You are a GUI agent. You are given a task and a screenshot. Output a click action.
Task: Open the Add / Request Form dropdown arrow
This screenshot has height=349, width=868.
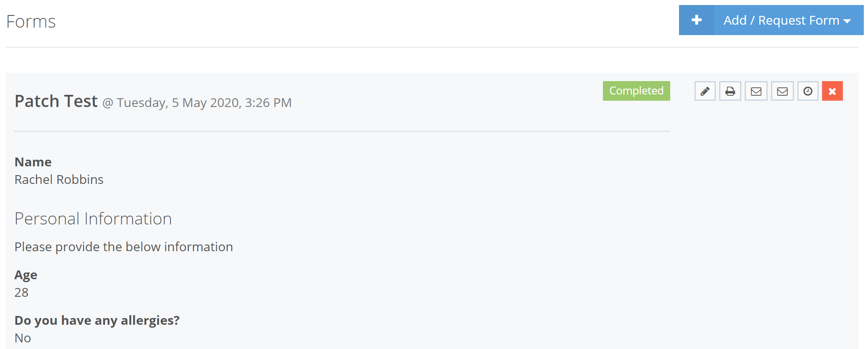(848, 20)
